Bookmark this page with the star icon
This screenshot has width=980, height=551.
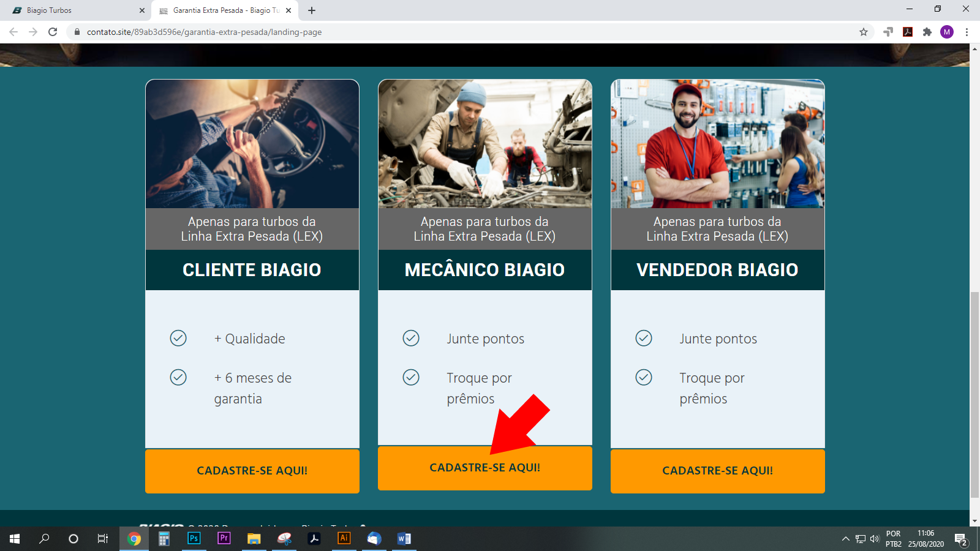click(864, 32)
